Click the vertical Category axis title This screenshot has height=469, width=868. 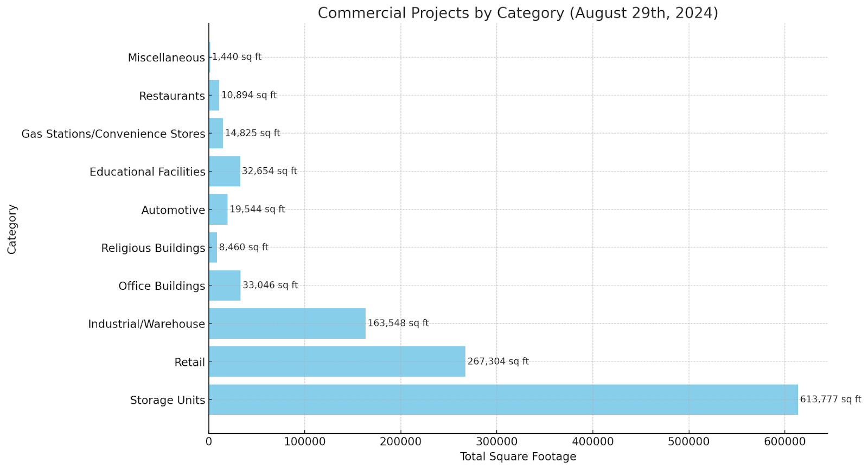[12, 229]
